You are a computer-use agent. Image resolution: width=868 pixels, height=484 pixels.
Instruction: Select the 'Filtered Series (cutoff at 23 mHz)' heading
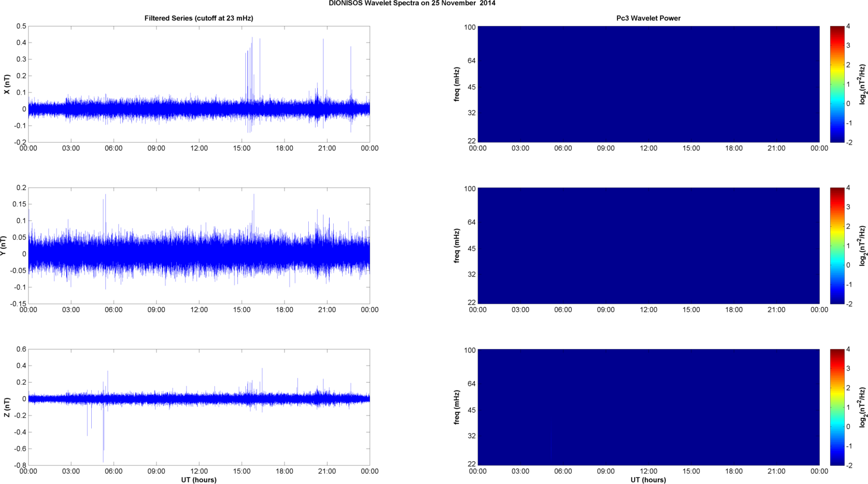(199, 18)
